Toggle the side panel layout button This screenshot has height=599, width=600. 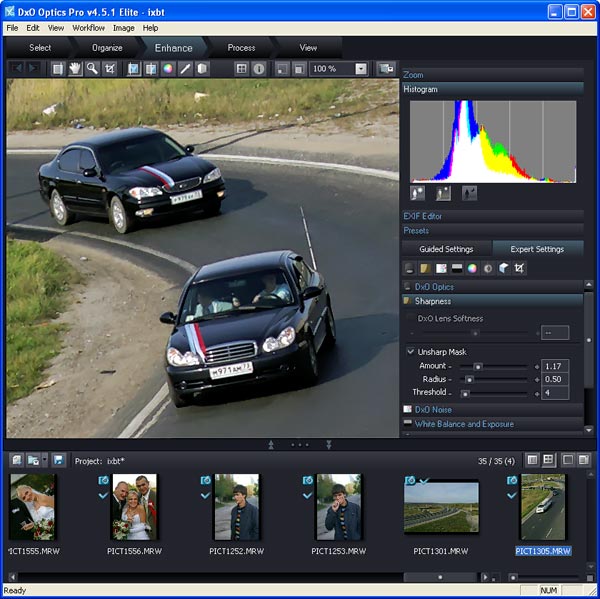(x=584, y=460)
